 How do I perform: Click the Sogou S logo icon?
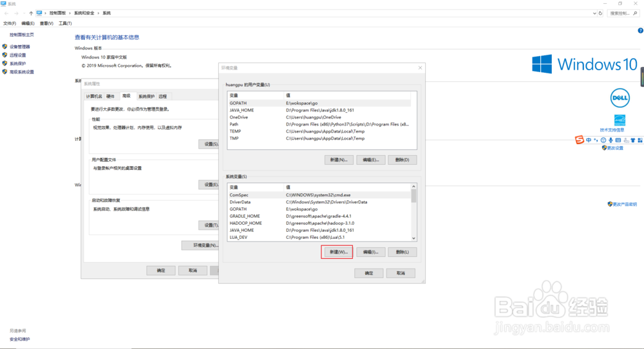click(579, 140)
